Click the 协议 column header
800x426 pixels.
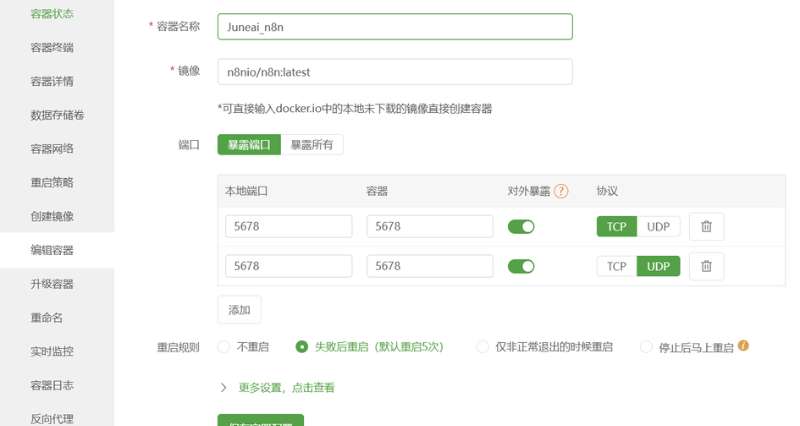coord(607,191)
